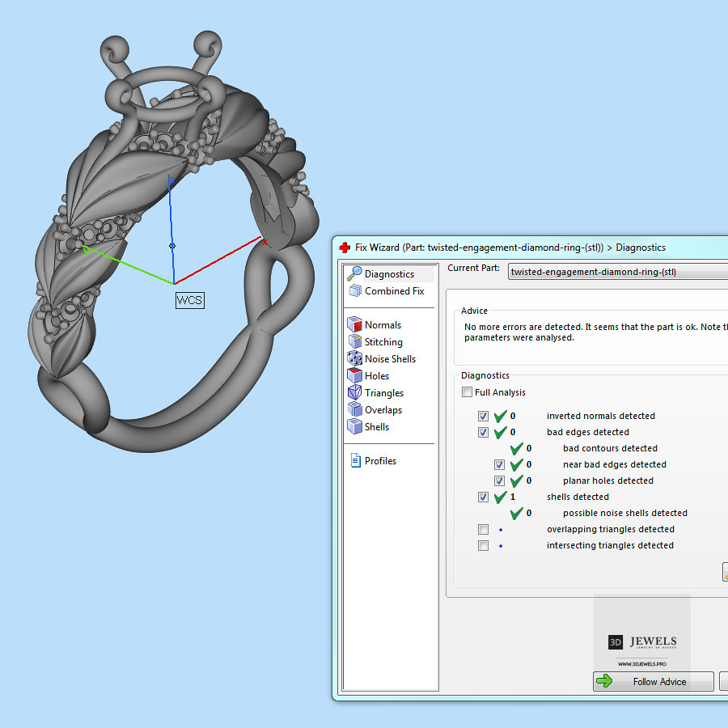Click the Follow Advice button
Viewport: 728px width, 728px height.
pyautogui.click(x=654, y=682)
